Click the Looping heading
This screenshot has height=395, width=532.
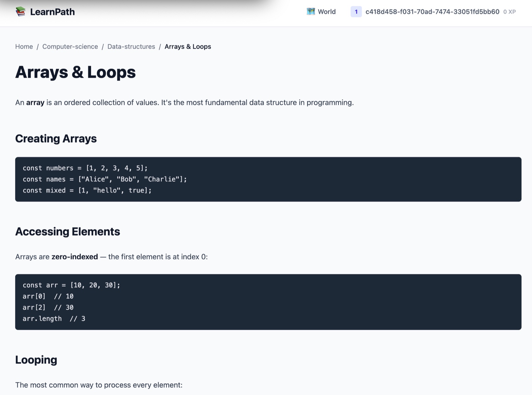coord(36,360)
